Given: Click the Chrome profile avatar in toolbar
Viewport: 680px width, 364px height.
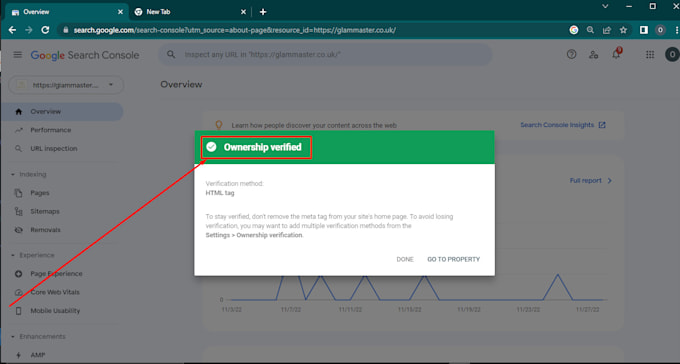Looking at the screenshot, I should tap(660, 30).
